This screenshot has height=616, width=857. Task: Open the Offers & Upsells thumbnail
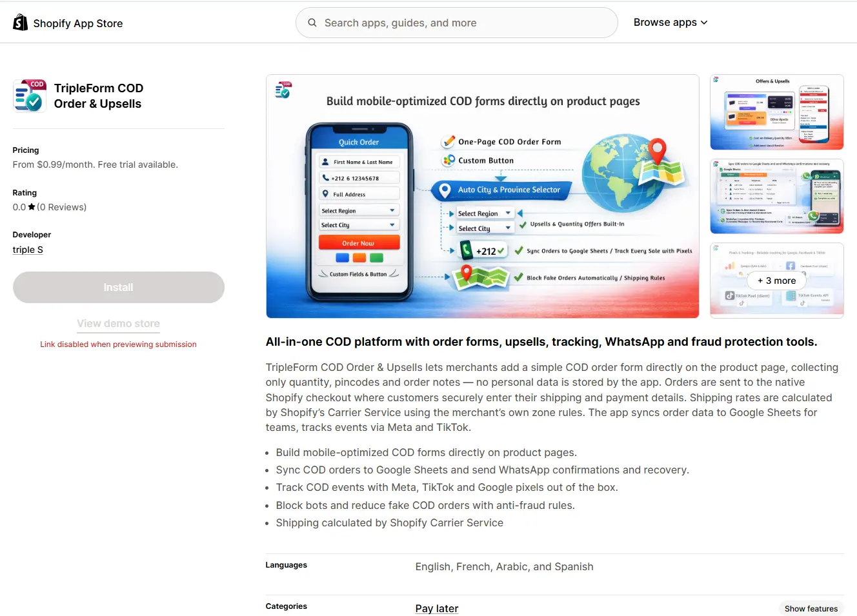(777, 112)
